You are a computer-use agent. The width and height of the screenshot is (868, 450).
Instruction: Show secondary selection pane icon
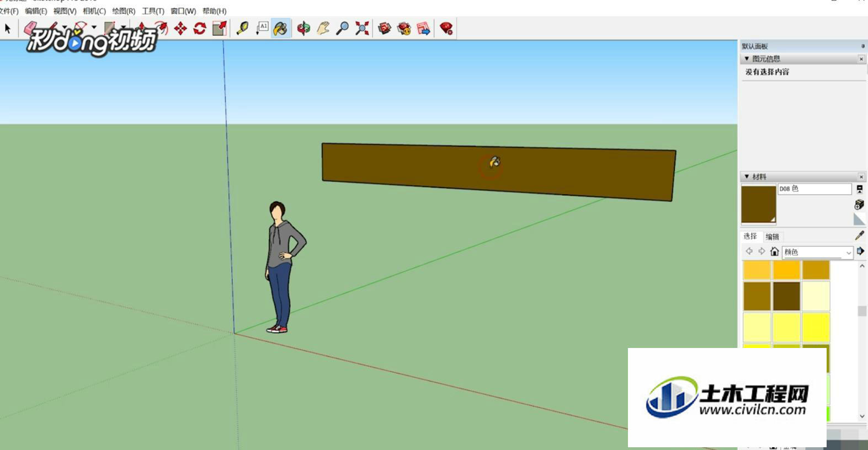[859, 189]
